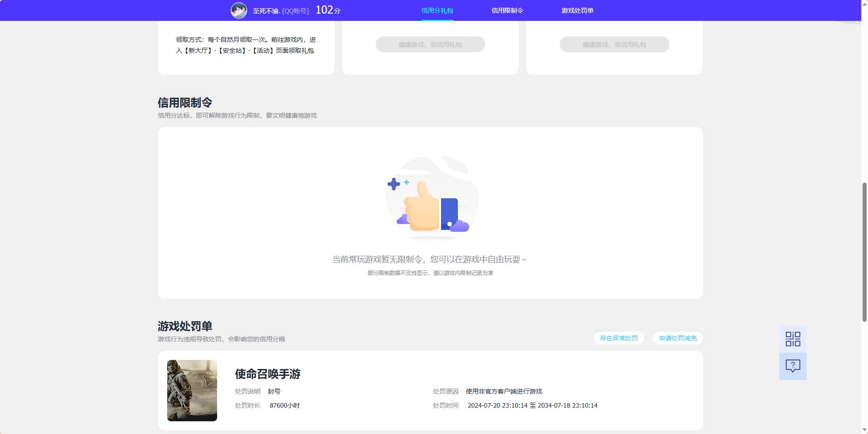Click the 封号 penalty description value

(274, 391)
